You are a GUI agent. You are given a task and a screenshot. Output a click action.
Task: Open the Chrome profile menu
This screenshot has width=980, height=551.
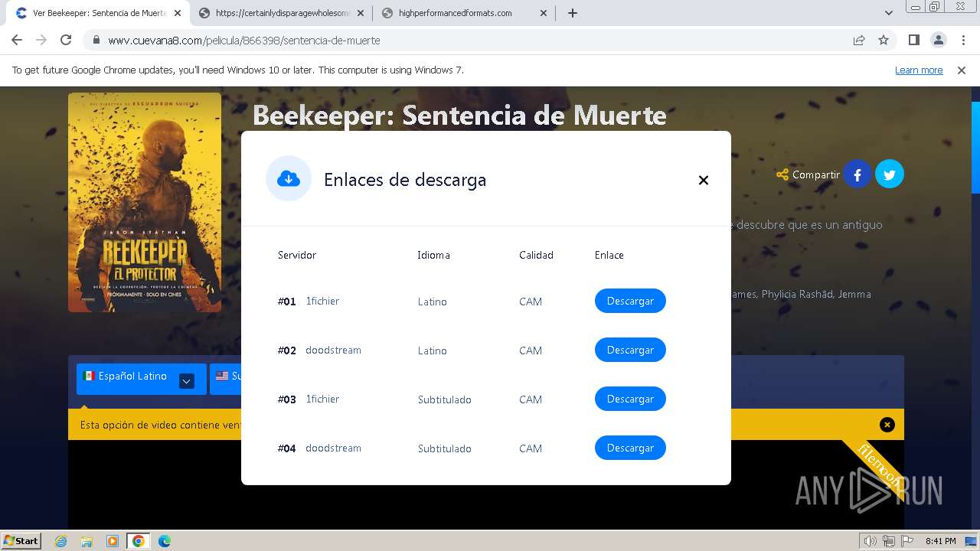pyautogui.click(x=938, y=40)
